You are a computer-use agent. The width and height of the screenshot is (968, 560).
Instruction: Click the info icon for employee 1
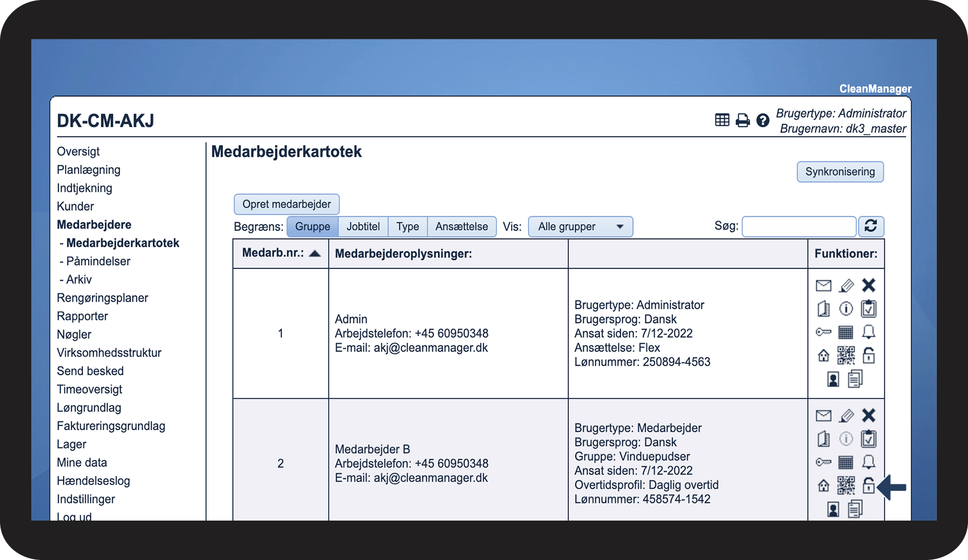pos(846,309)
